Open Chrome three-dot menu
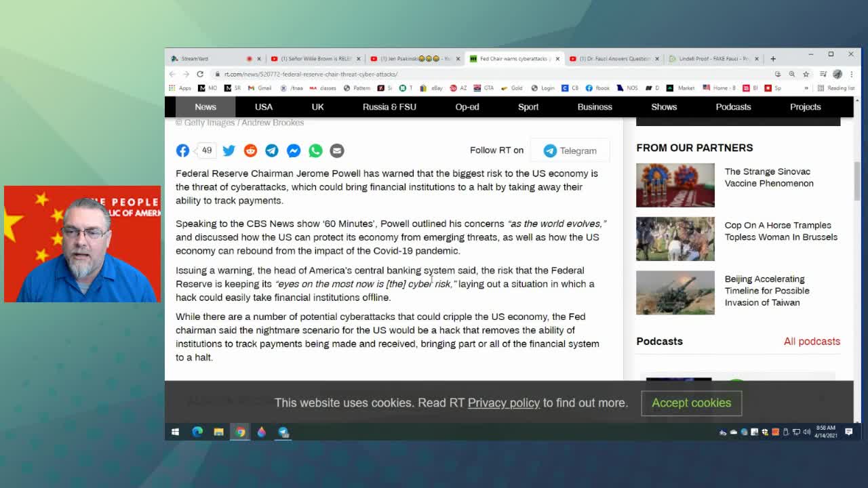 click(x=851, y=74)
